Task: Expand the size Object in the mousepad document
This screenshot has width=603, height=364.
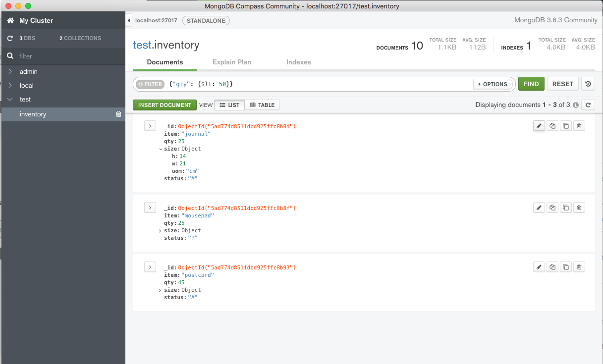Action: tap(160, 230)
